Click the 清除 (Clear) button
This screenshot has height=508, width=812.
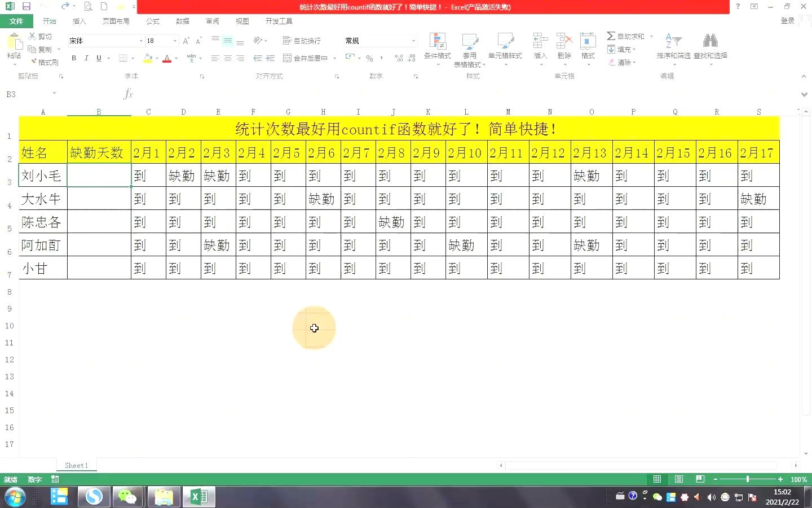tap(623, 62)
